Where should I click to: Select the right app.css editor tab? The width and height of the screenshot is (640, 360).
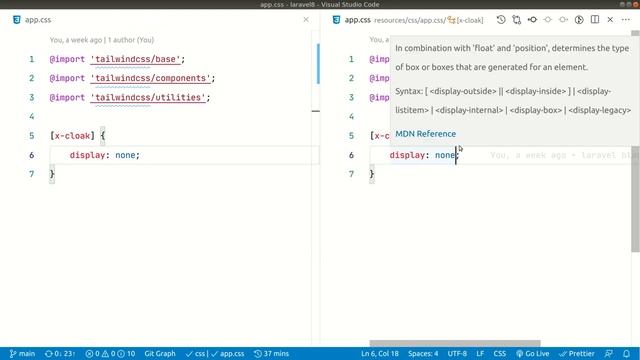point(358,20)
